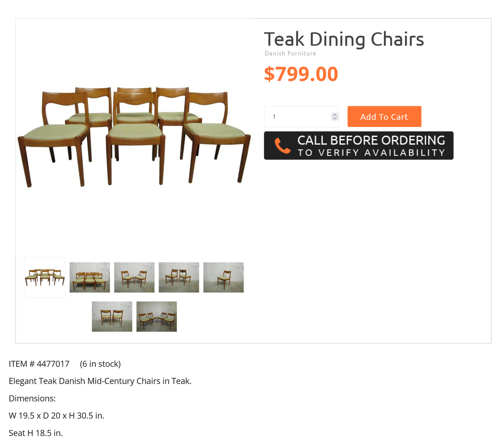Click the large main product image
The width and height of the screenshot is (500, 448).
pos(134,137)
